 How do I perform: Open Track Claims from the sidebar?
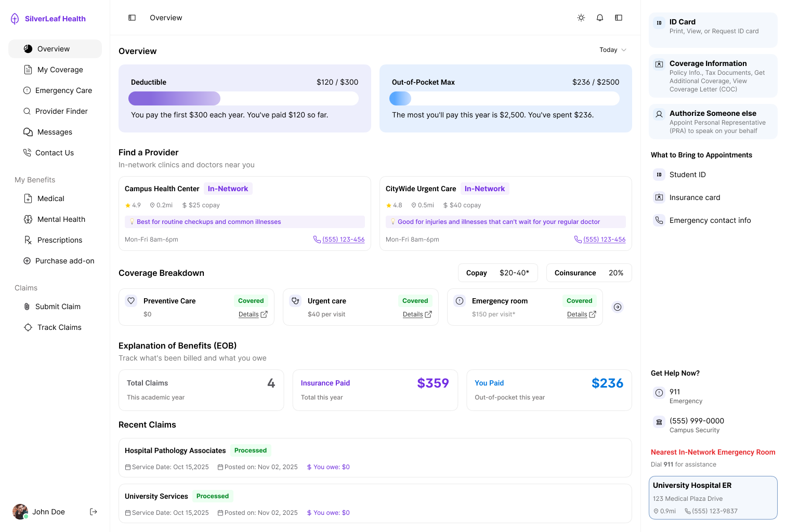[59, 327]
